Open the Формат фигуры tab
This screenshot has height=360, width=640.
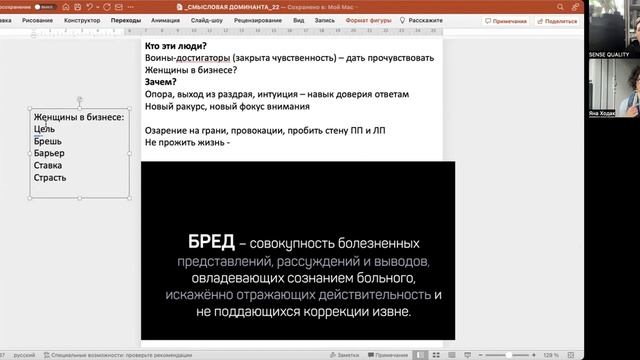pos(369,20)
